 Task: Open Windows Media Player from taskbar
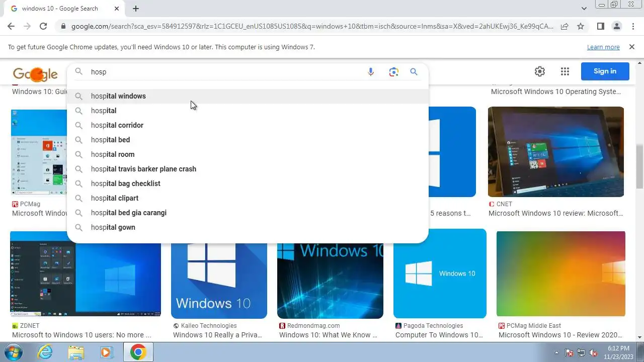tap(107, 352)
